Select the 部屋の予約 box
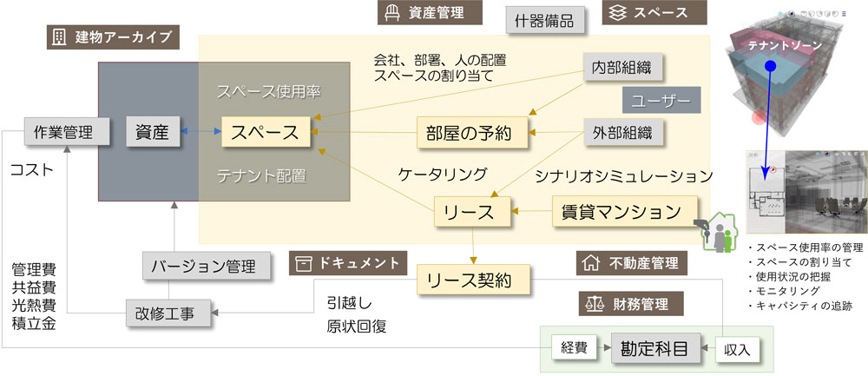 (473, 133)
